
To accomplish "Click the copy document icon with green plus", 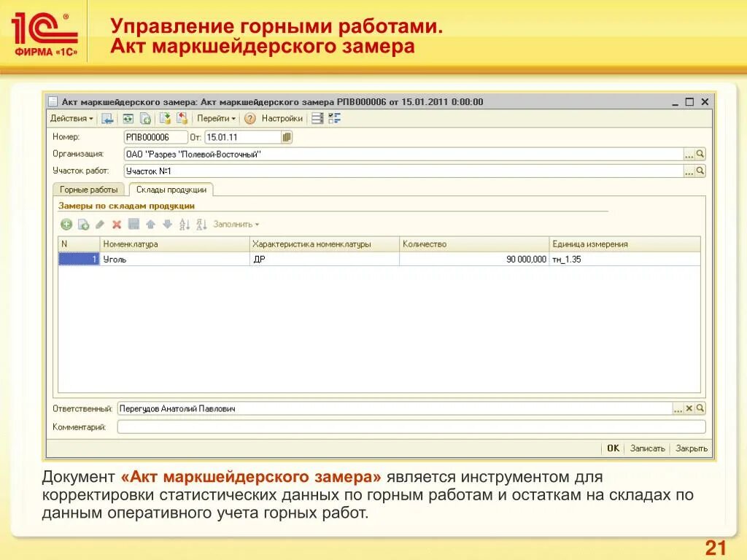I will pyautogui.click(x=145, y=119).
